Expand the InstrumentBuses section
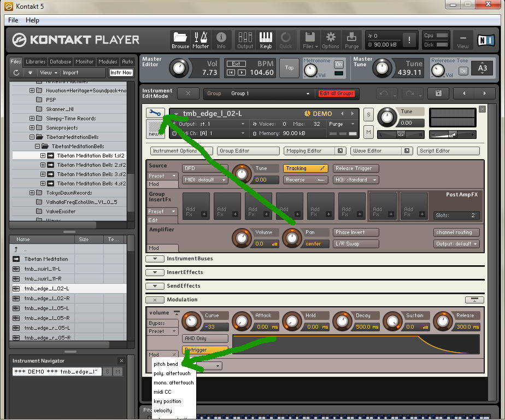 click(155, 259)
